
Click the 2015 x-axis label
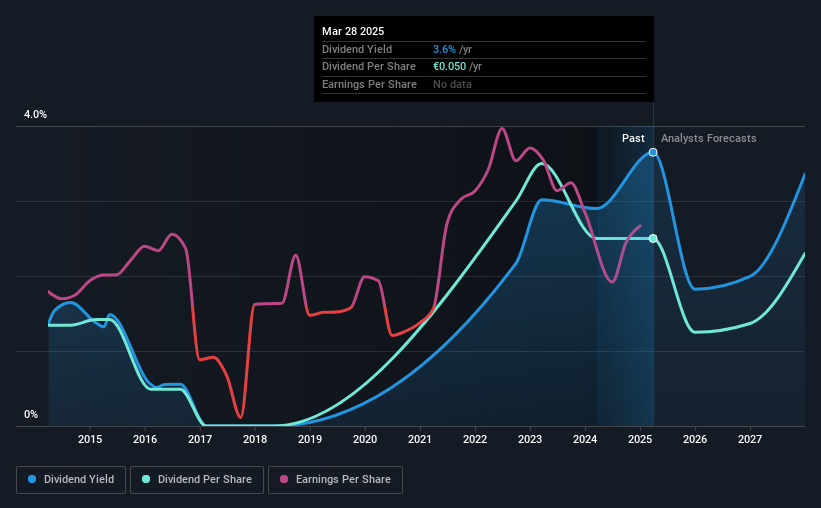click(90, 439)
